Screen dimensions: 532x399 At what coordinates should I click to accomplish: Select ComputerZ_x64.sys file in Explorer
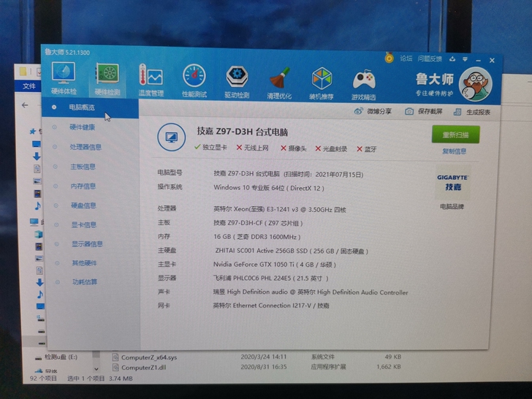[x=145, y=357]
